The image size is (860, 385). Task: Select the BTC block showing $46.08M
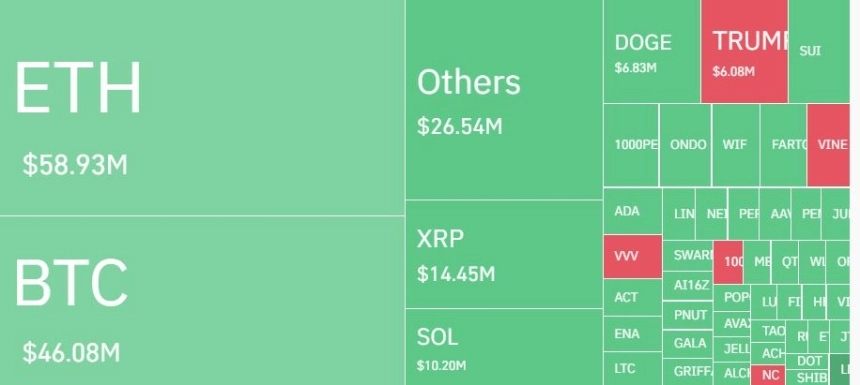click(x=202, y=301)
